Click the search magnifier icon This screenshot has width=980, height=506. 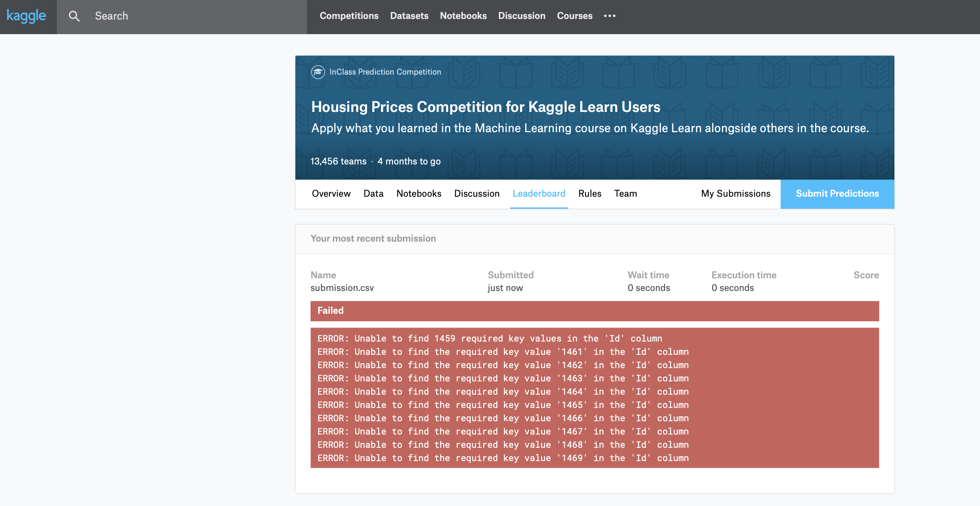(x=74, y=16)
